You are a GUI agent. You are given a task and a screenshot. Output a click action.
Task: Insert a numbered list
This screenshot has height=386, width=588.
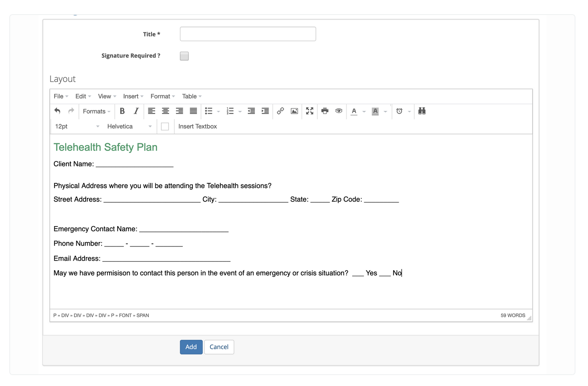point(230,111)
